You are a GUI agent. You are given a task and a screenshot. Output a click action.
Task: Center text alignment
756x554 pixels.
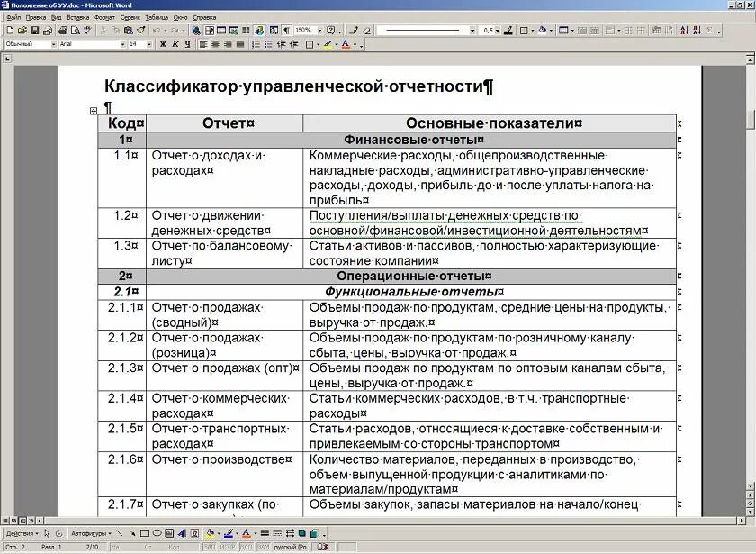[x=215, y=44]
